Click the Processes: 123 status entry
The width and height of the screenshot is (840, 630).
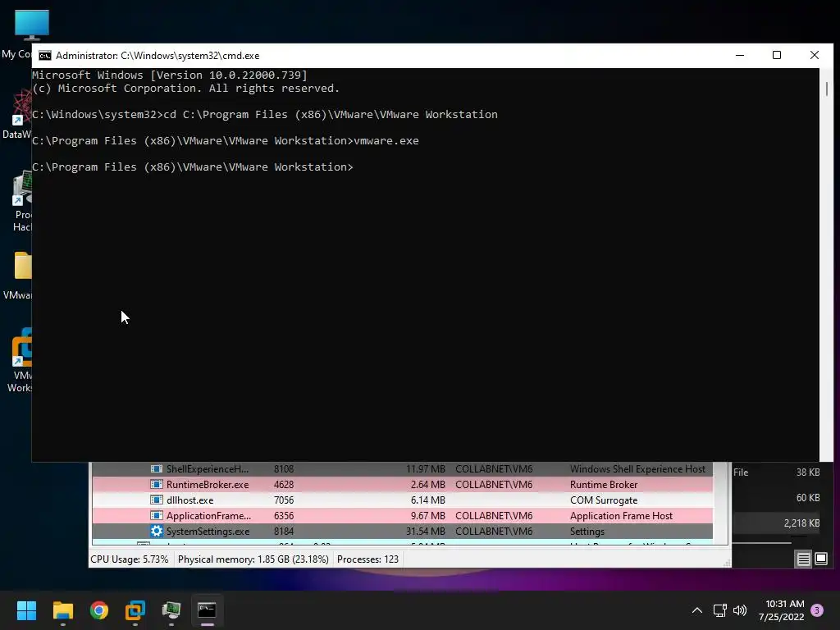point(367,559)
